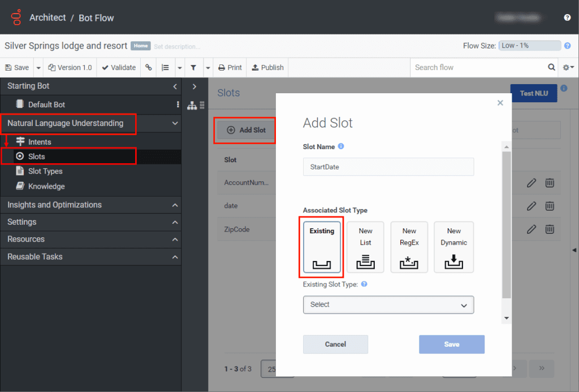Select Slot Types in the sidebar

[x=45, y=171]
